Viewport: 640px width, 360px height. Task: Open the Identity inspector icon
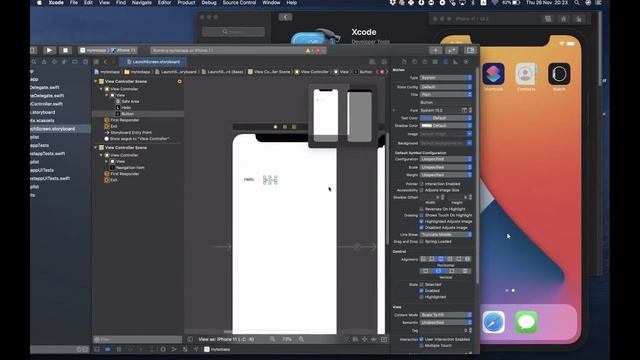pyautogui.click(x=435, y=62)
